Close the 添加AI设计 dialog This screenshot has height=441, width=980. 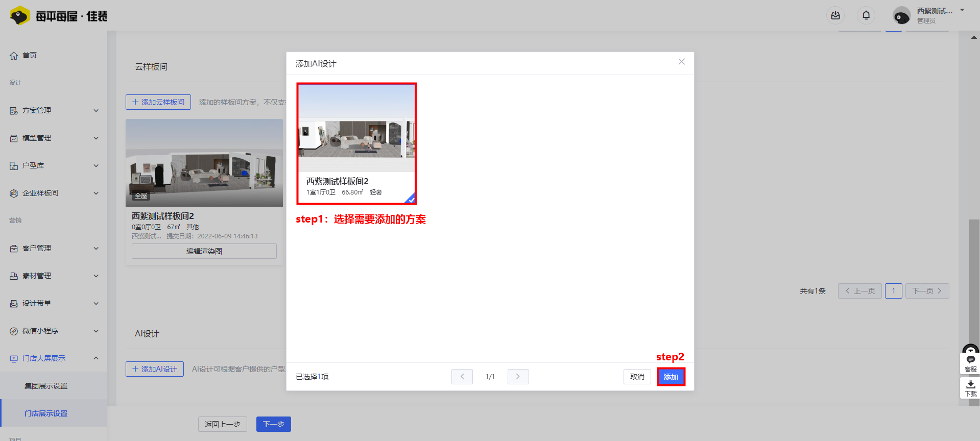coord(682,62)
